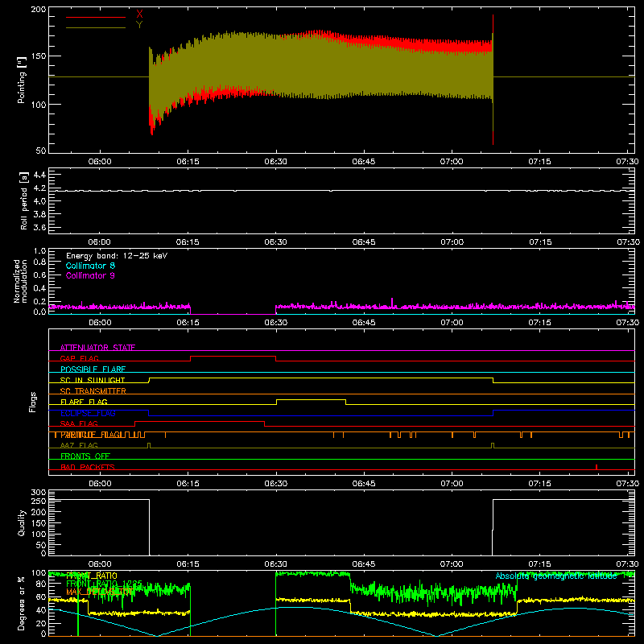Click the 'Absolute geomagnetic latitude' label
Screen dimensions: 644x644
point(556,576)
